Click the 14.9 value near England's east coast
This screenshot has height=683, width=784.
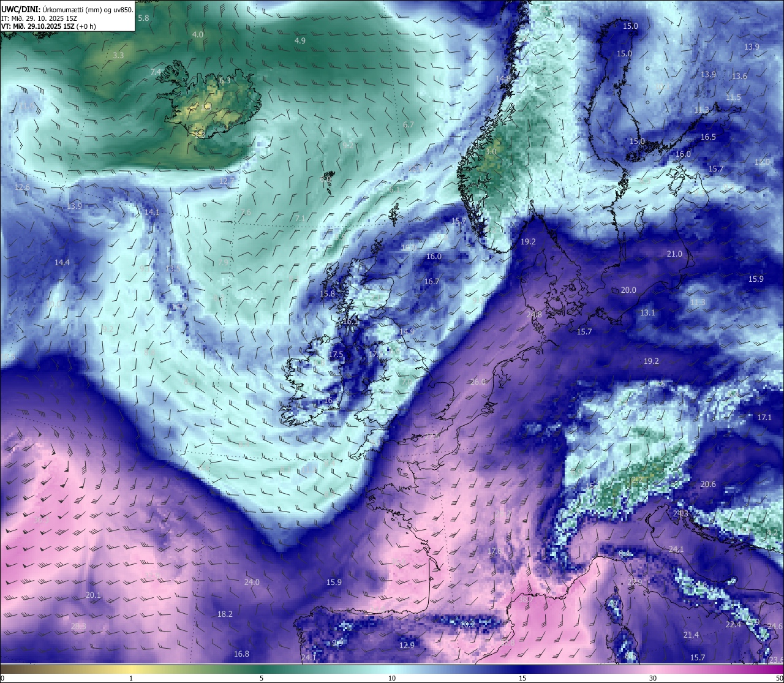pyautogui.click(x=407, y=332)
